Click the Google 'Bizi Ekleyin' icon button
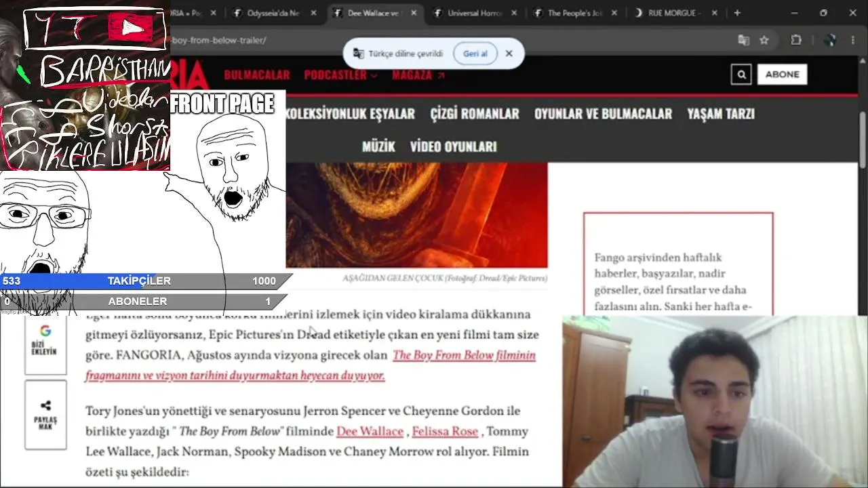 click(x=45, y=342)
